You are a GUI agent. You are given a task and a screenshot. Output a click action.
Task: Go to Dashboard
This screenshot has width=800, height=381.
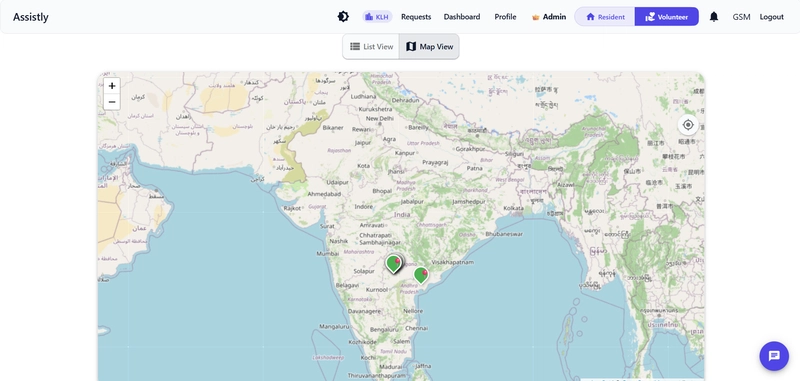pos(462,17)
